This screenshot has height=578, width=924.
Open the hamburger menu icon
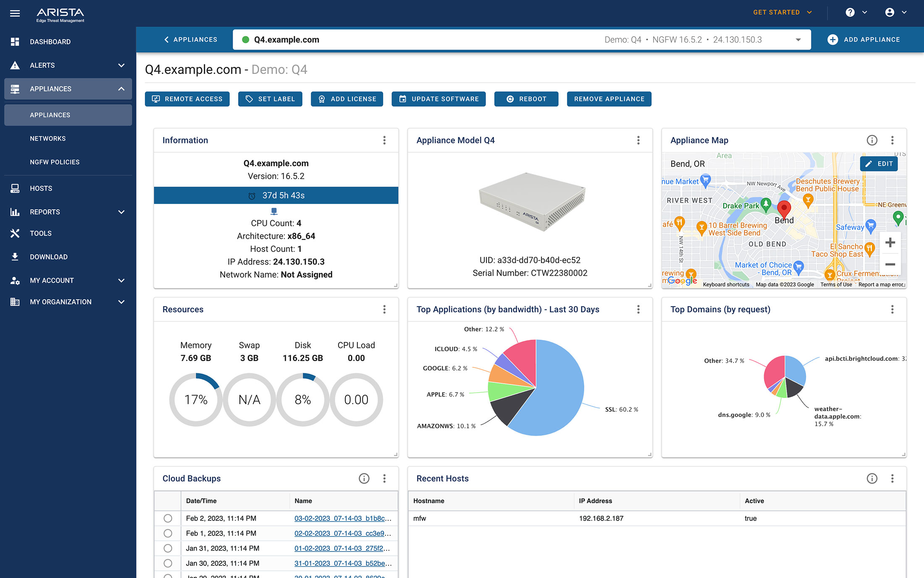[15, 13]
